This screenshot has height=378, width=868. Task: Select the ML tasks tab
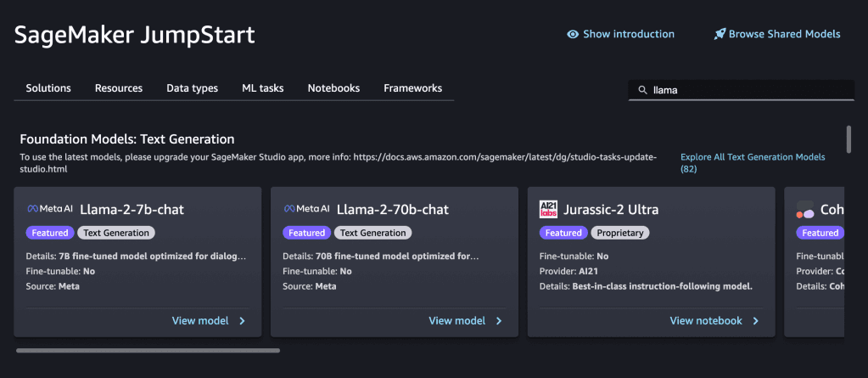(262, 88)
